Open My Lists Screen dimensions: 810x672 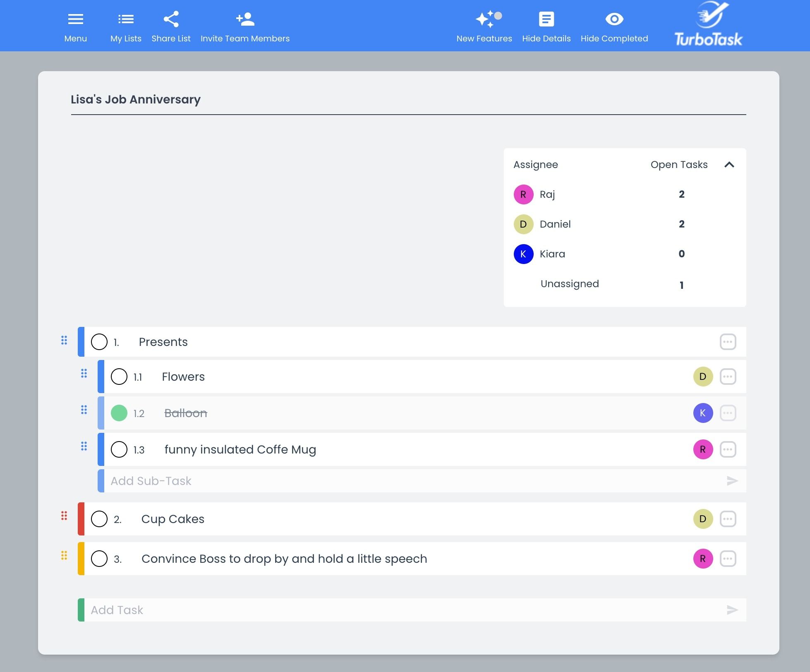point(125,19)
